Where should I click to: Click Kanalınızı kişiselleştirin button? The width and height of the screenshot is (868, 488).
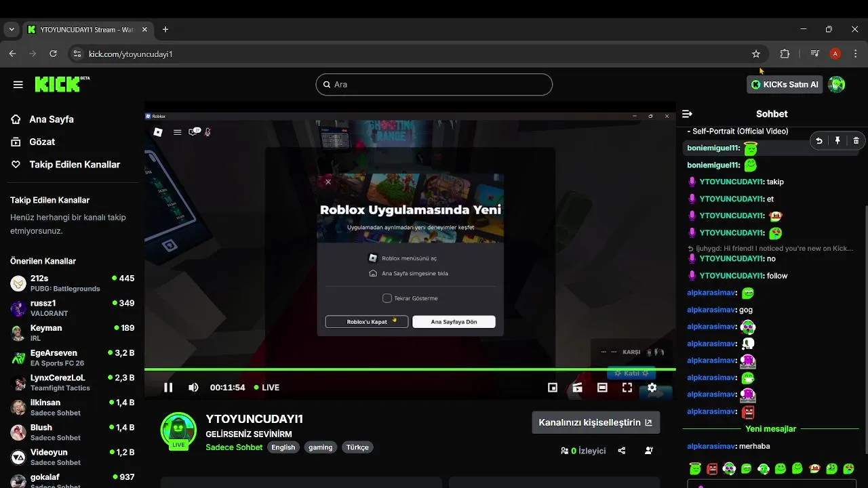point(595,422)
